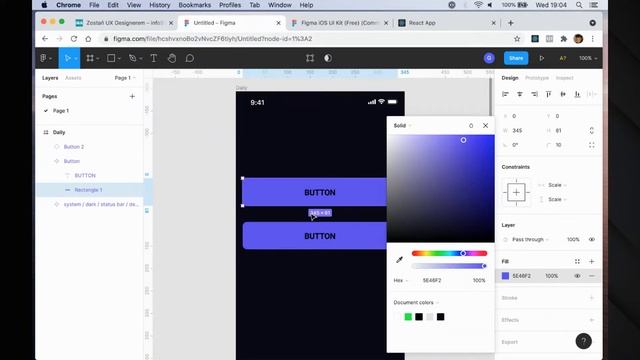Viewport: 640px width, 360px height.
Task: Toggle independent corners icon
Action: click(x=591, y=145)
